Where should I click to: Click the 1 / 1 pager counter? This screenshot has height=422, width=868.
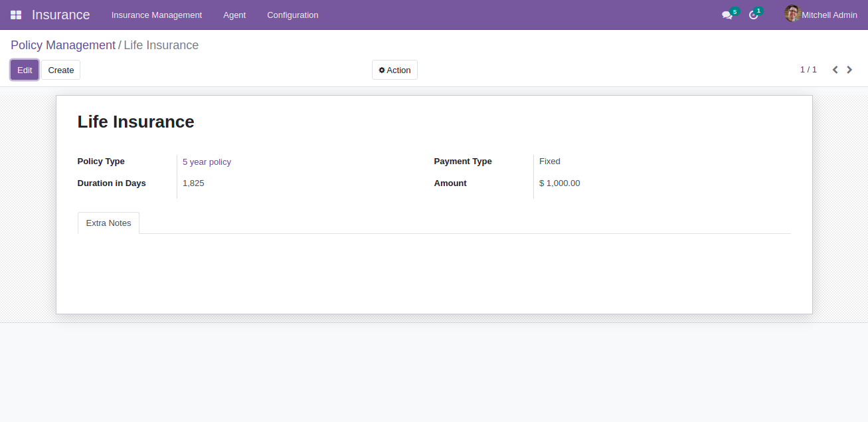(x=808, y=70)
